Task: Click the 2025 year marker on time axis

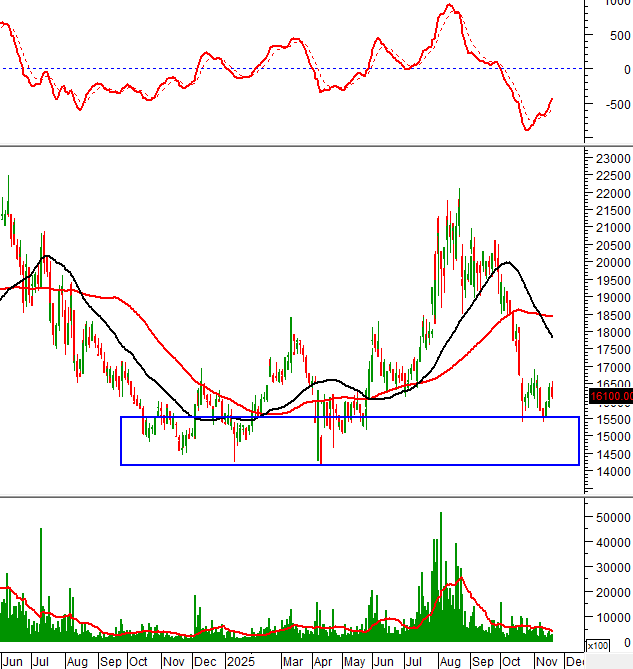Action: pos(241,661)
